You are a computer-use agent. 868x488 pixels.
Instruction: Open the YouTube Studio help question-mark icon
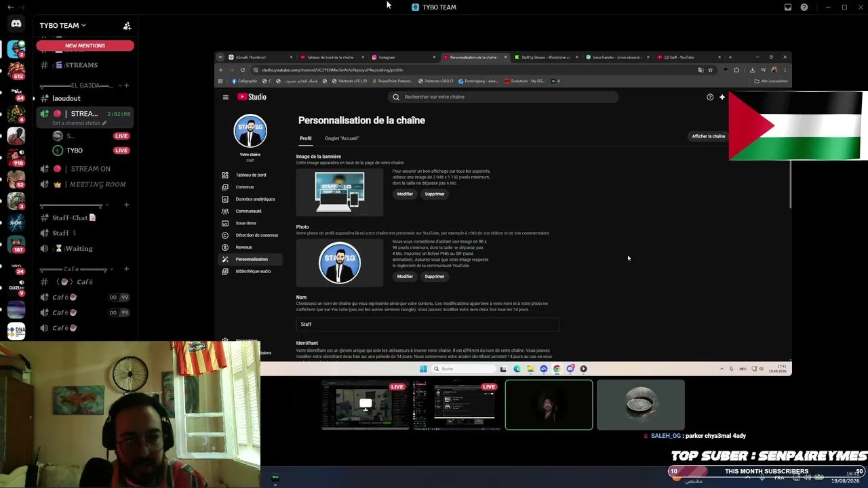710,97
